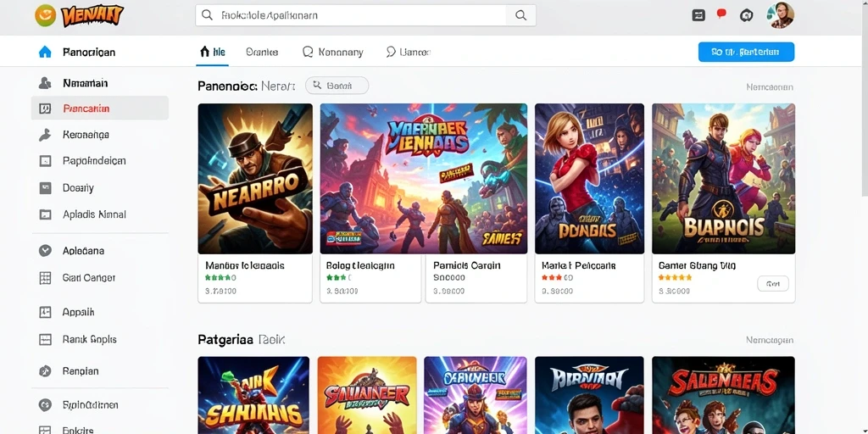Select the blue home icon beside Panoorioan
The width and height of the screenshot is (868, 434).
[45, 52]
